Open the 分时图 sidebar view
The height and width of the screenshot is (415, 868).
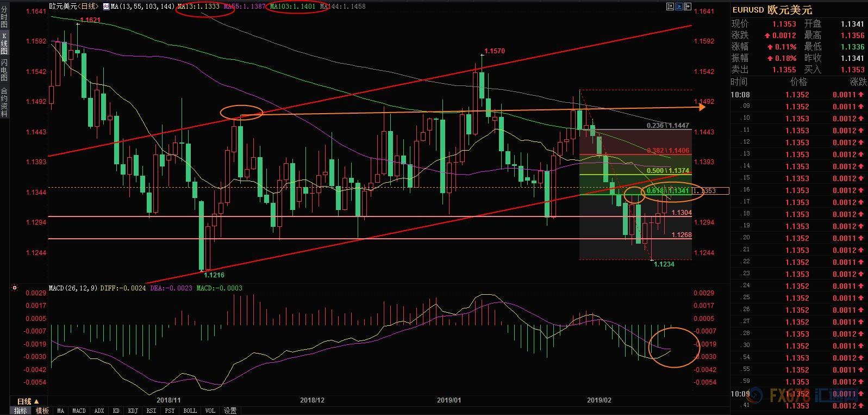(x=4, y=17)
